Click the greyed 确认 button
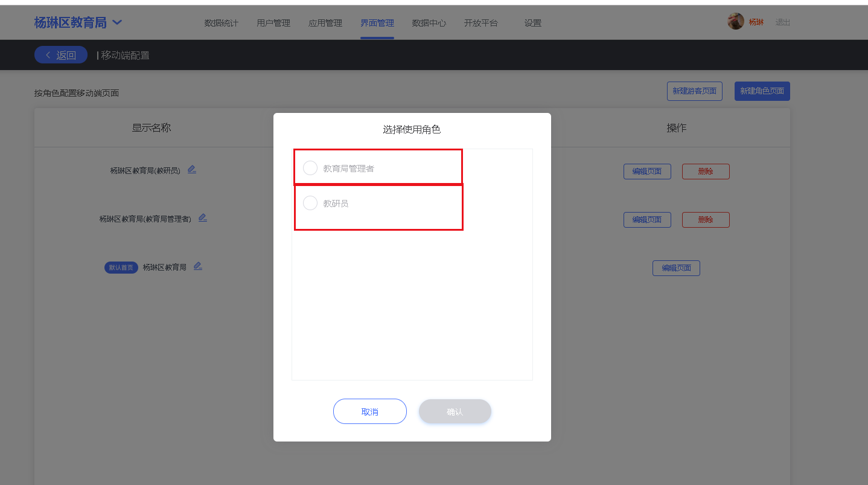The width and height of the screenshot is (868, 485). point(455,411)
